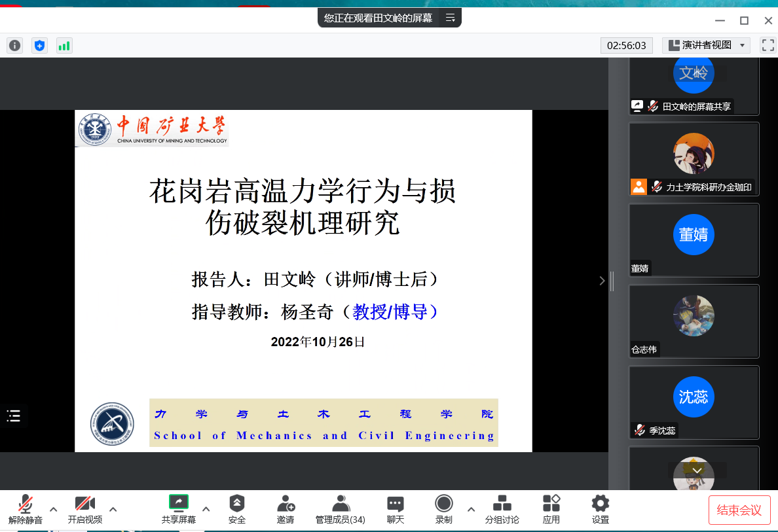The image size is (778, 532).
Task: Open 管理成员(34) participants list
Action: 340,509
